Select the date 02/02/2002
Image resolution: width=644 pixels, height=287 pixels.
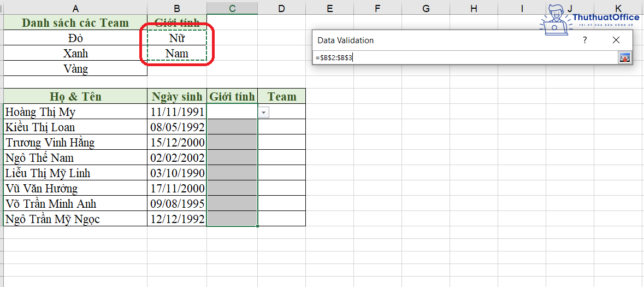coord(177,157)
